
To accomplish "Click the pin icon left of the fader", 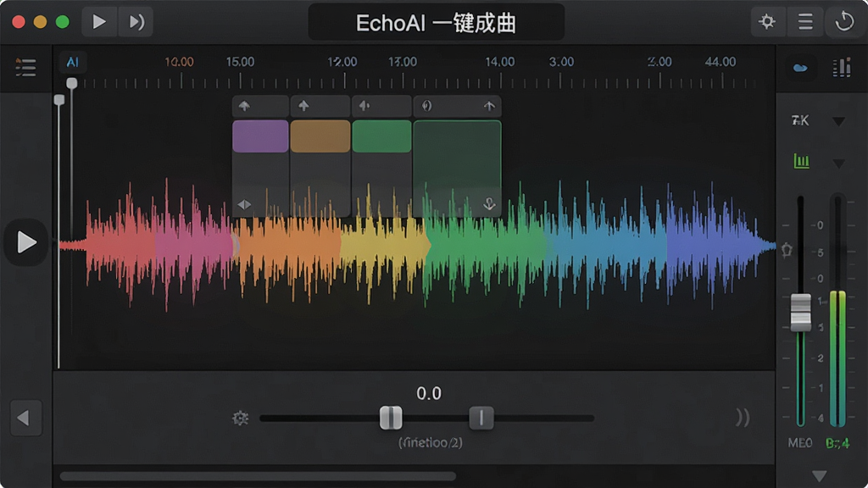I will coord(787,250).
